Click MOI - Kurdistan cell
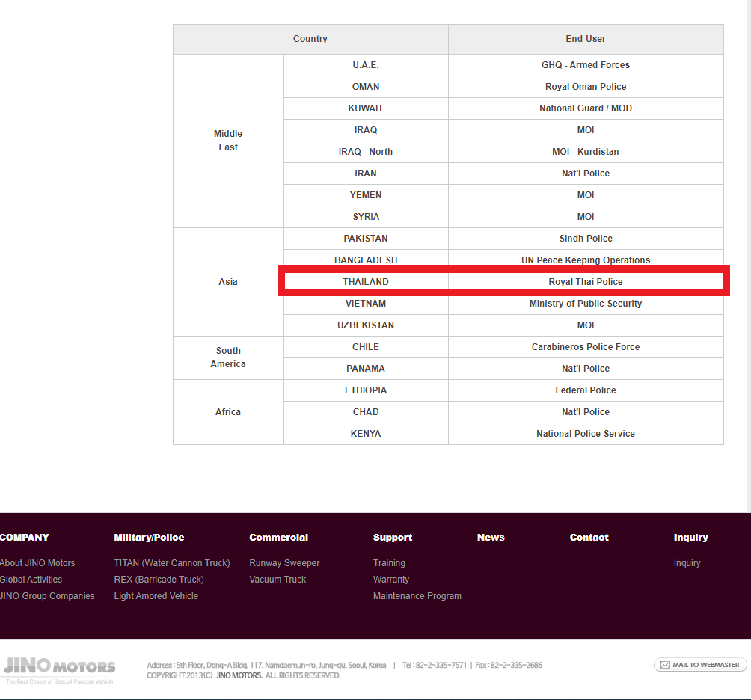 [586, 152]
